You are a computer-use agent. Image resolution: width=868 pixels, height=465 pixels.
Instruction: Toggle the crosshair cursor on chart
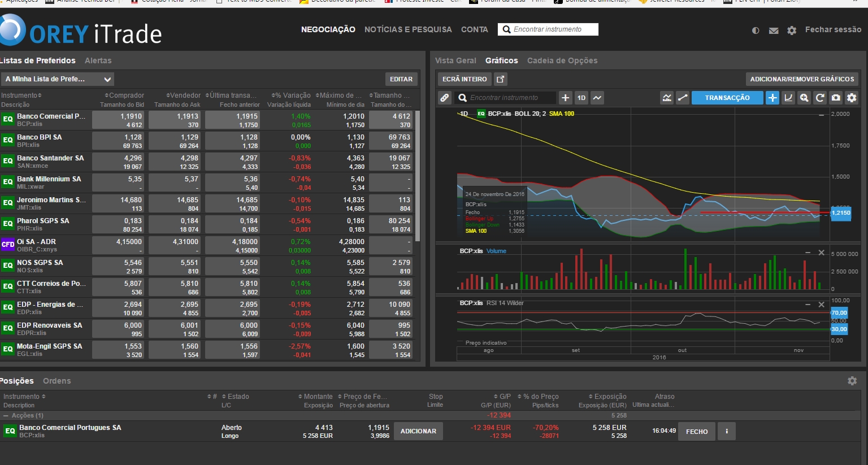pos(772,98)
